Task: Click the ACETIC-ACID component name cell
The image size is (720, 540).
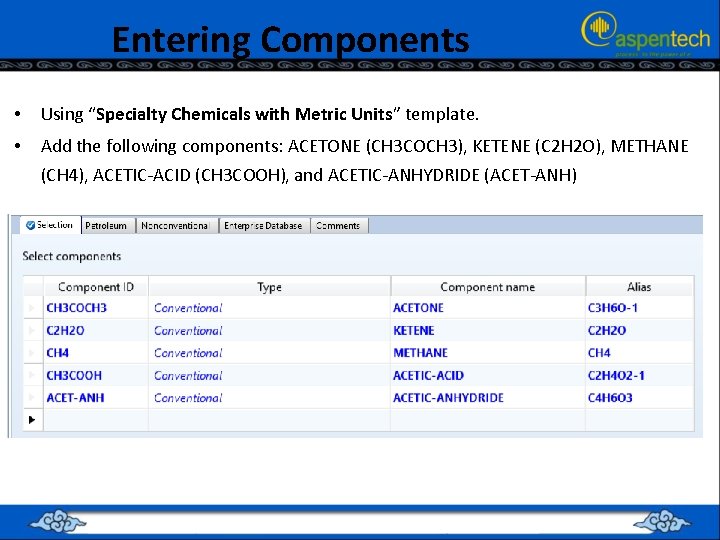Action: pos(488,375)
